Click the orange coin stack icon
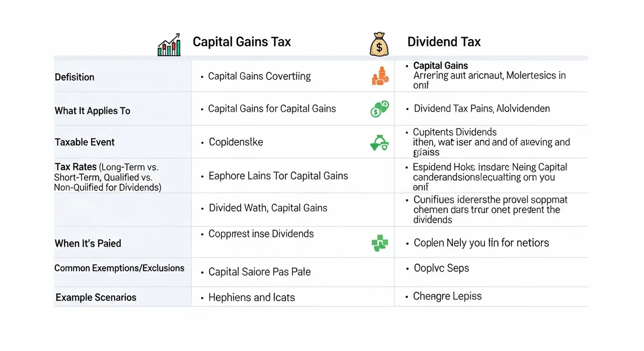 coord(380,76)
